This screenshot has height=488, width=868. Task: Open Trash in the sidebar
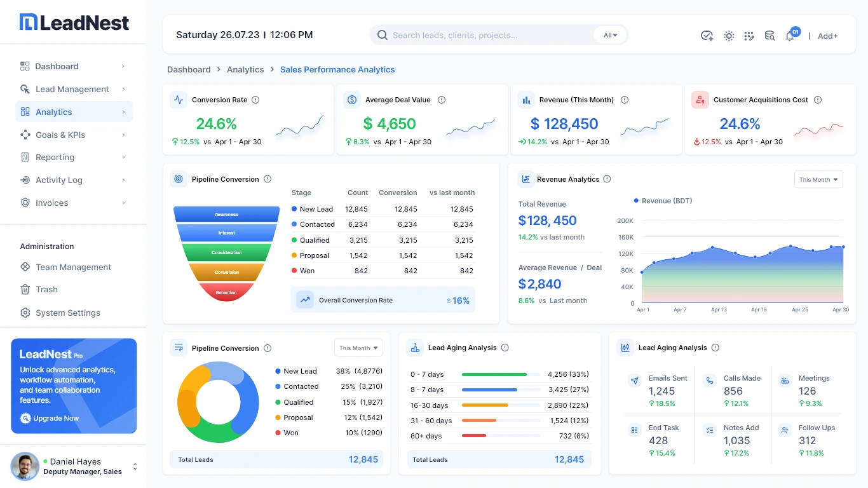pyautogui.click(x=39, y=289)
